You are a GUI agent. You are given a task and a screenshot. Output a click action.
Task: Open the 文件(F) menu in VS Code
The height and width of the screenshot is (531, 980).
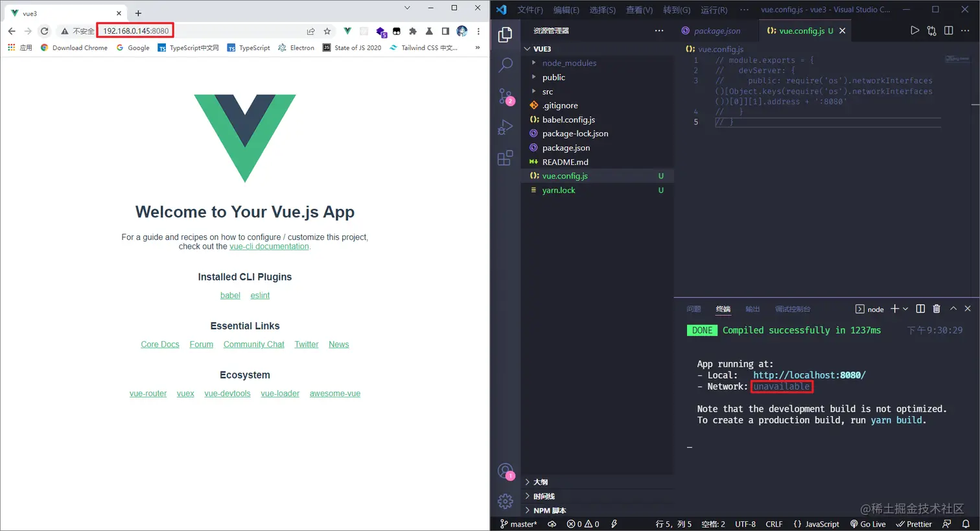[530, 10]
